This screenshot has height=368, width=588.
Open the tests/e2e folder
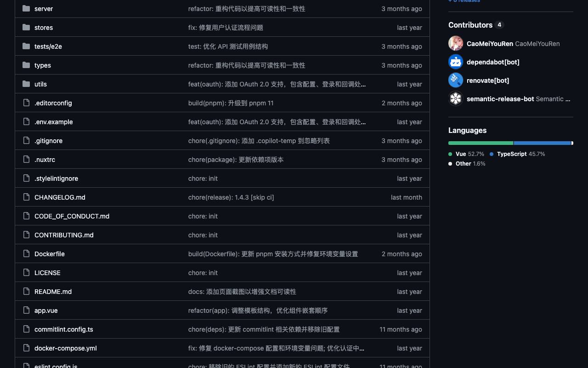pyautogui.click(x=48, y=46)
